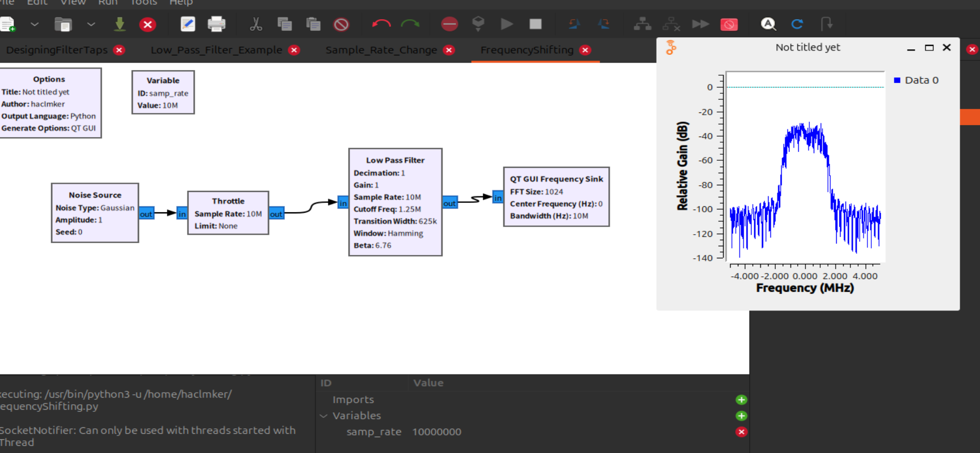980x453 pixels.
Task: Undo with the red curved arrow
Action: click(x=381, y=24)
